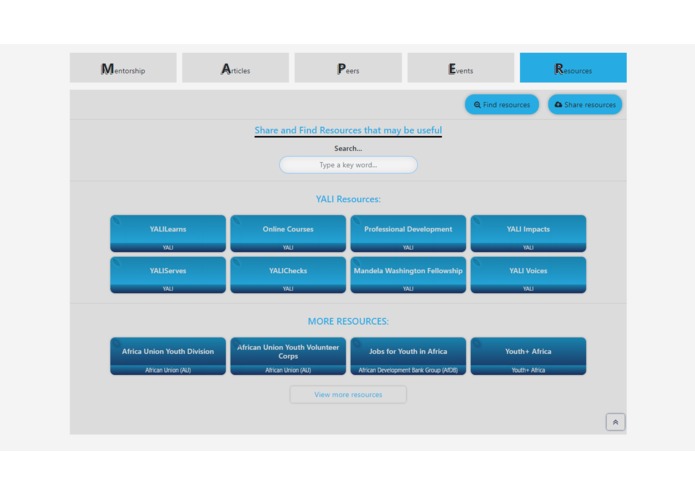This screenshot has height=494, width=695.
Task: Open the YALI Voices resource card
Action: click(x=528, y=275)
